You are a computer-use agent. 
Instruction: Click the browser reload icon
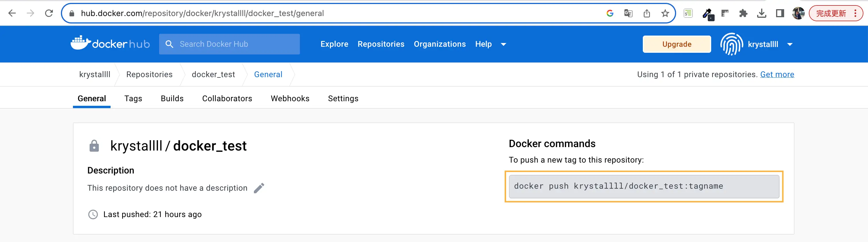[49, 13]
